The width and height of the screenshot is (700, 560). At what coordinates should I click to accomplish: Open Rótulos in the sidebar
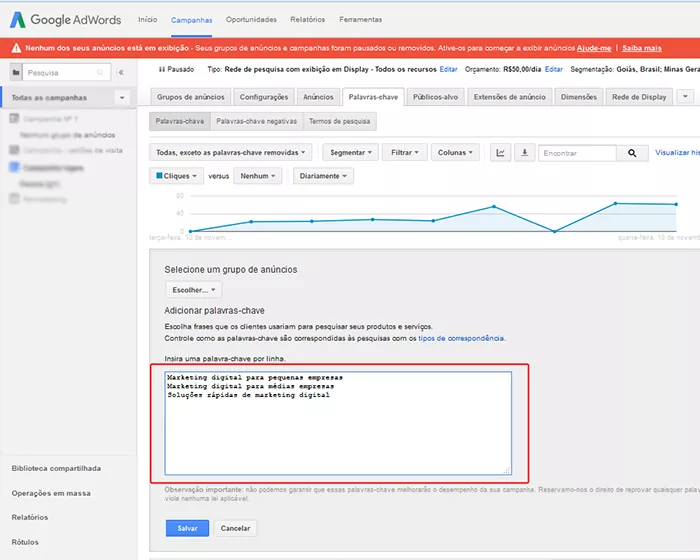(x=25, y=542)
